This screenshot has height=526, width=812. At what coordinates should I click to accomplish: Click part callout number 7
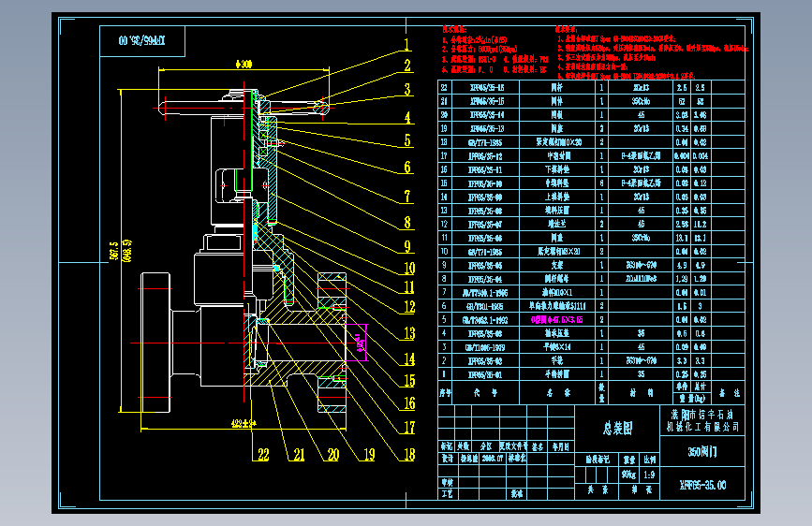tap(407, 196)
